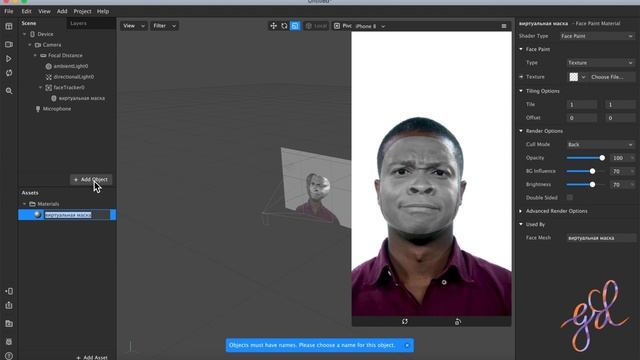Click the export upload icon in left sidebar
640x360 pixels.
9,305
